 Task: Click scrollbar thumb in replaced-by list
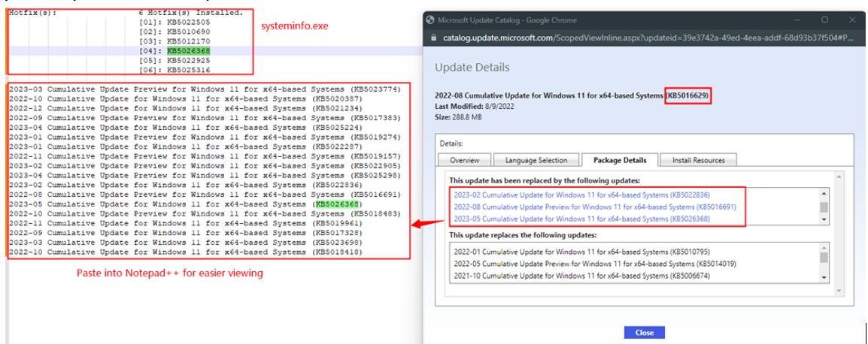coord(824,207)
